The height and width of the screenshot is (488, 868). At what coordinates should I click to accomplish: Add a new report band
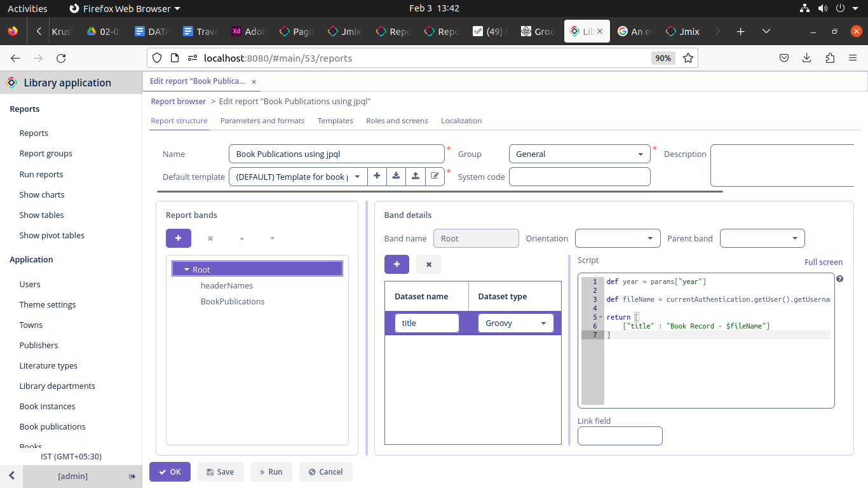[x=179, y=238]
